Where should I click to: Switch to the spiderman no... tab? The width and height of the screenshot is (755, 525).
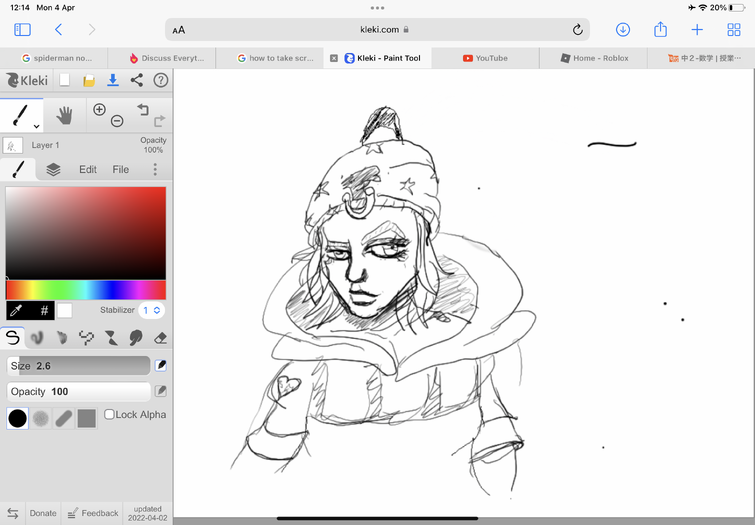(x=54, y=58)
